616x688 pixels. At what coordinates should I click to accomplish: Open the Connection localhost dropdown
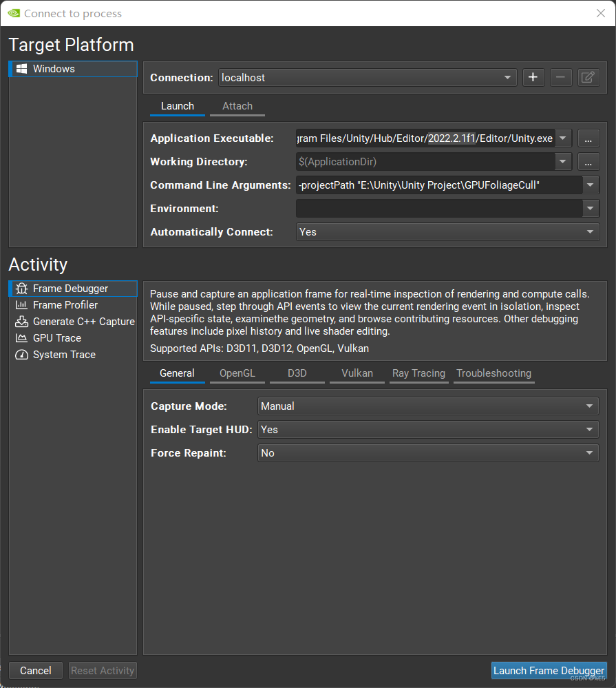point(368,78)
